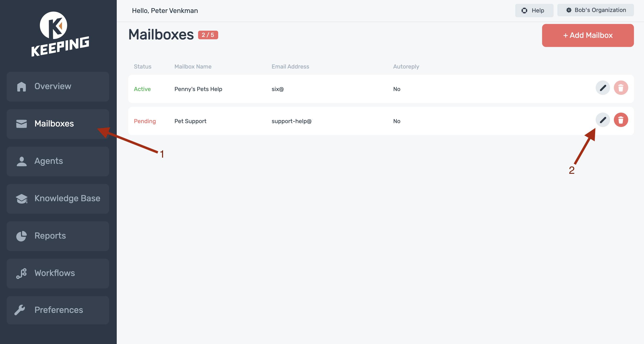Viewport: 644px width, 344px height.
Task: Click the Mailboxes page heading
Action: click(x=161, y=34)
